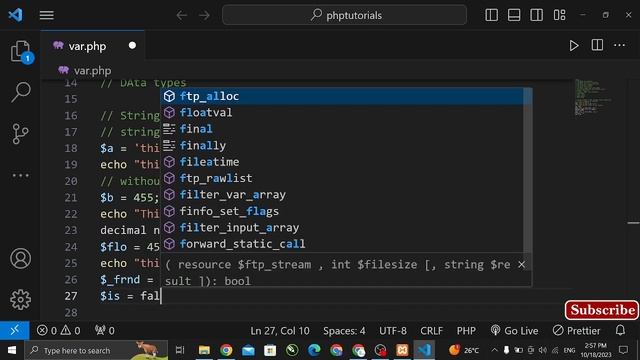Open the Customize Layout icon
Viewport: 640px width, 360px height.
click(x=559, y=15)
